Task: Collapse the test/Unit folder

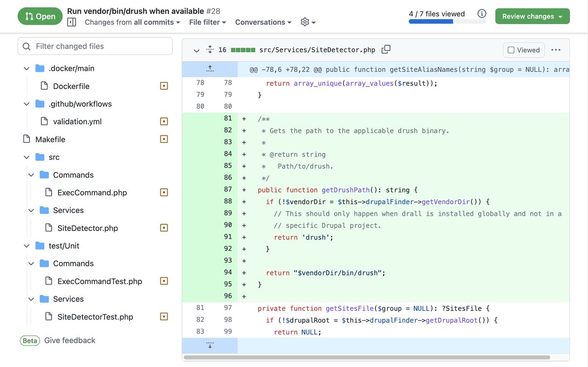Action: [27, 246]
